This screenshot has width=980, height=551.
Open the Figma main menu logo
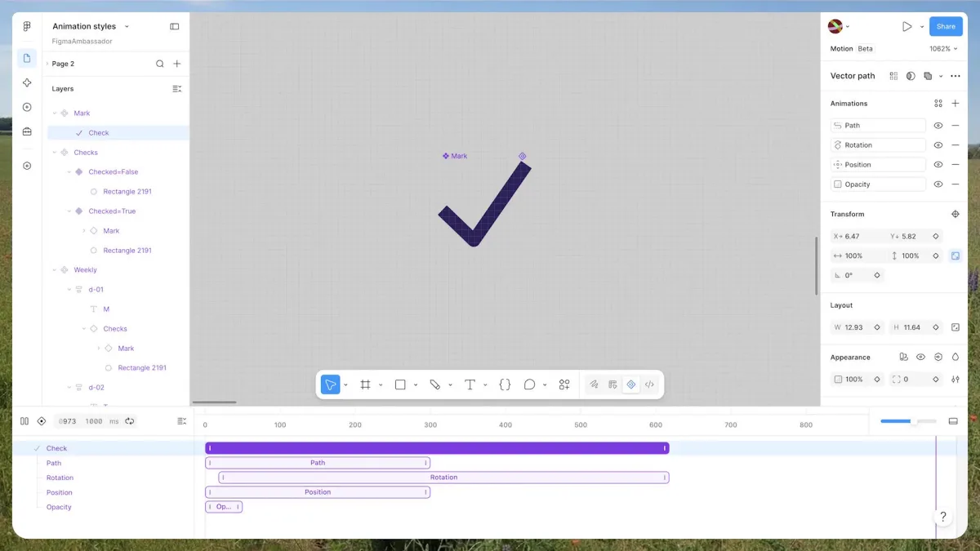(x=27, y=26)
